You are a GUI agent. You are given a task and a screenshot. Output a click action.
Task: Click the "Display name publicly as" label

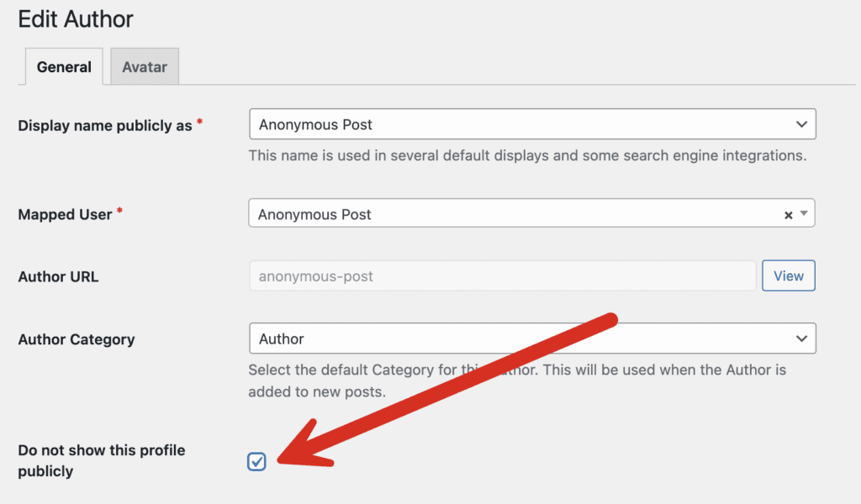(105, 125)
